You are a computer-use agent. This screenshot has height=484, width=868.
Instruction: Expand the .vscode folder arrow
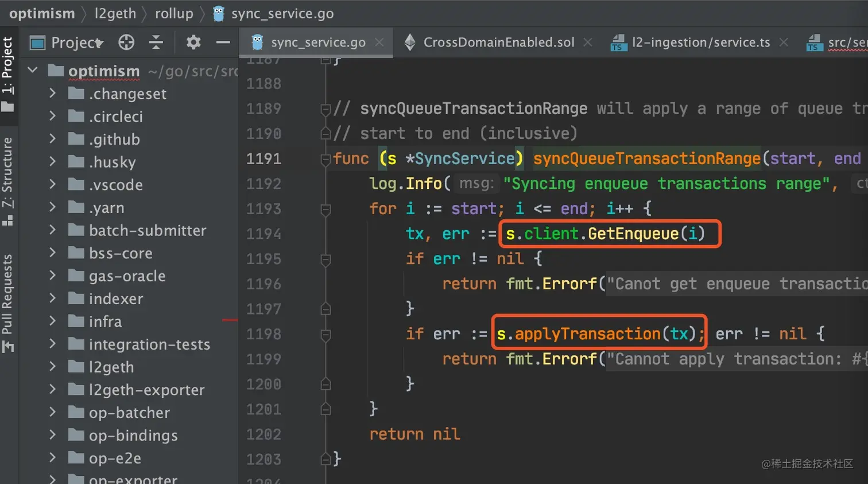tap(53, 184)
